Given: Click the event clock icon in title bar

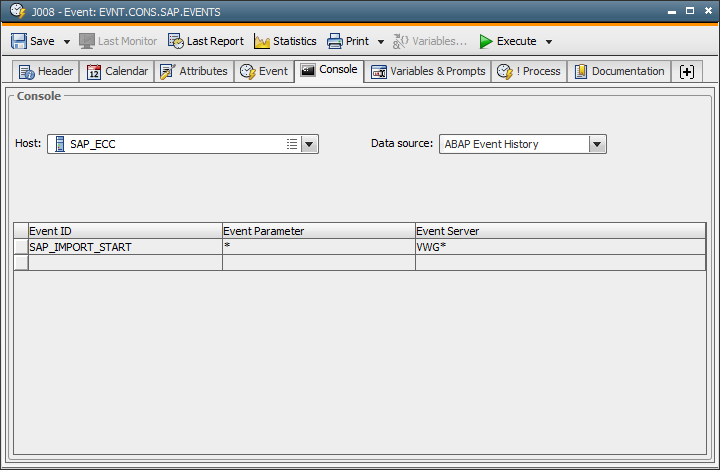Looking at the screenshot, I should pyautogui.click(x=17, y=11).
